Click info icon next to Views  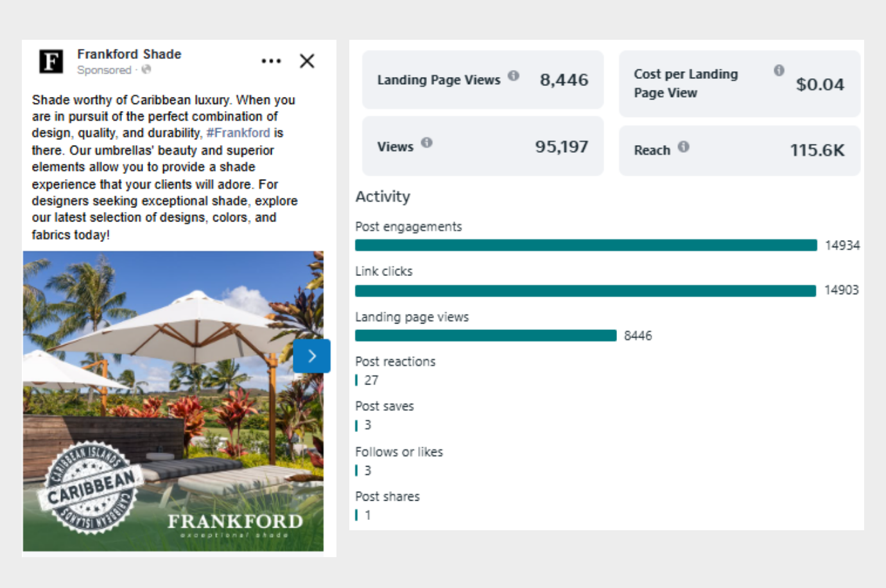pyautogui.click(x=427, y=143)
